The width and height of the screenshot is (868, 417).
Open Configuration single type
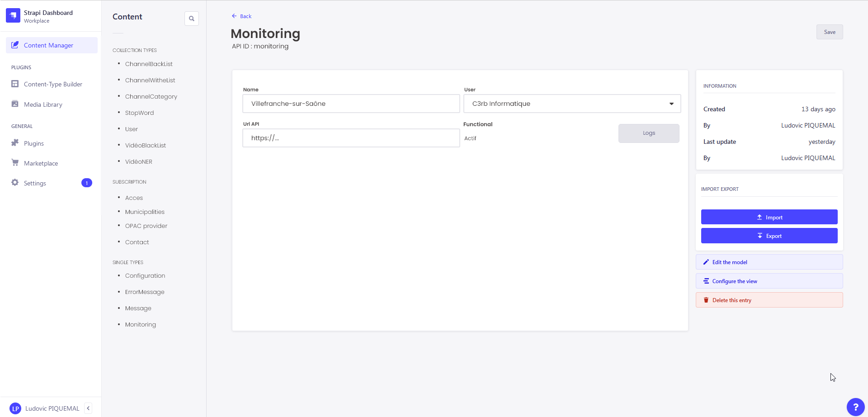point(145,275)
